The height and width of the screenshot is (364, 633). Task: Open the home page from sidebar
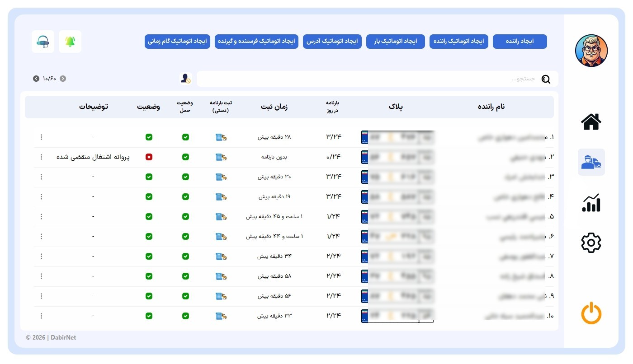click(591, 121)
